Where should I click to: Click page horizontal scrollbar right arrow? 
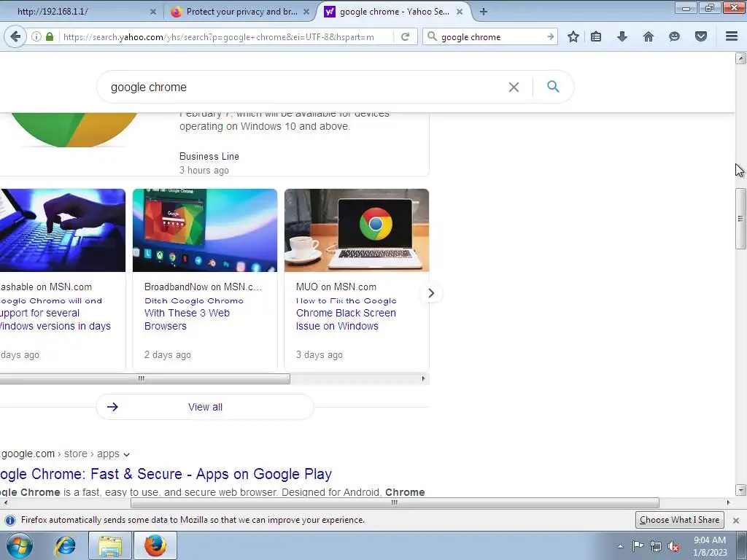pos(729,503)
